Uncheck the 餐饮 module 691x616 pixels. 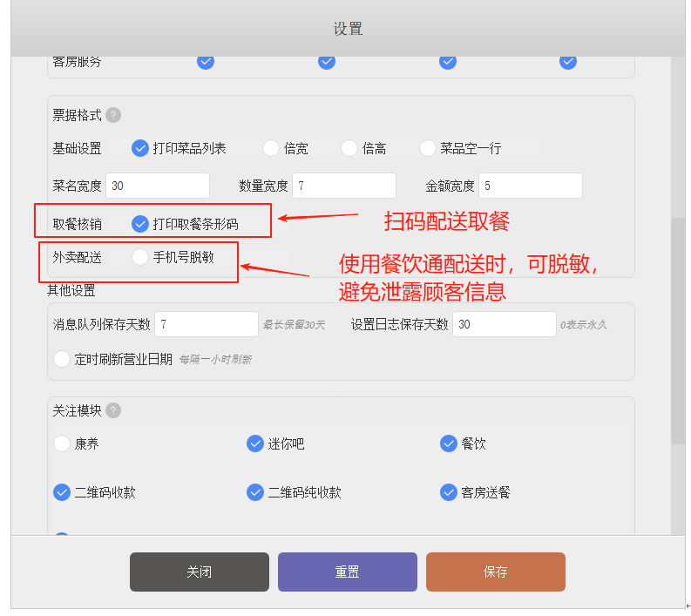coord(449,443)
